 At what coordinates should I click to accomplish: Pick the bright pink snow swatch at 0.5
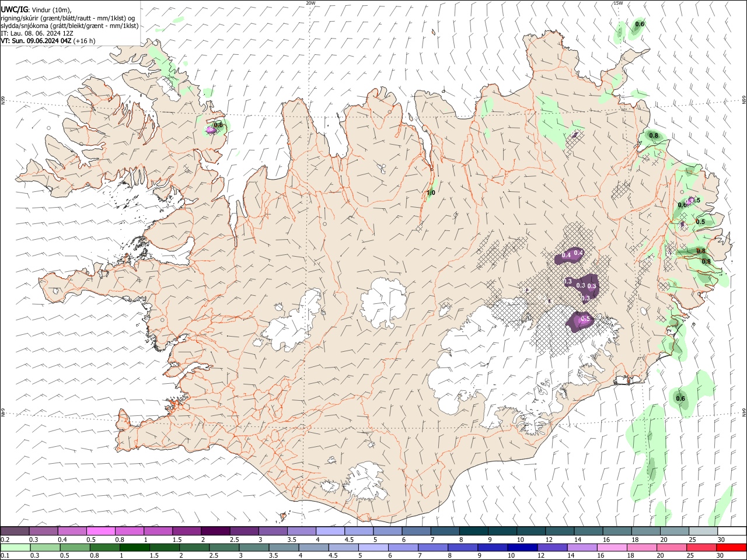click(101, 531)
